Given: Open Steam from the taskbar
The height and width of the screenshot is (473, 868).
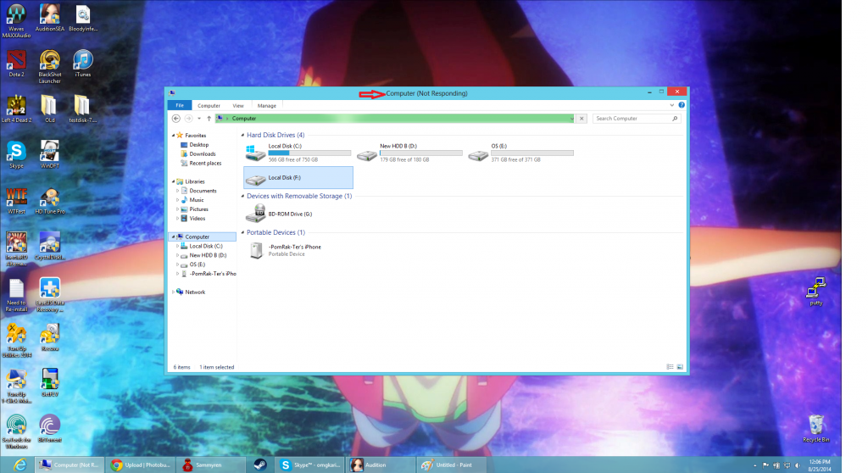Looking at the screenshot, I should pos(260,465).
